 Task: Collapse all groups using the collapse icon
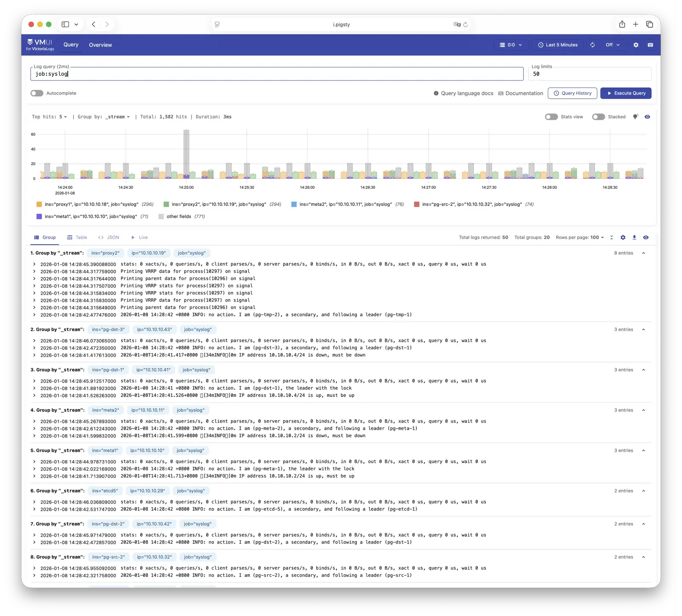[x=612, y=237]
